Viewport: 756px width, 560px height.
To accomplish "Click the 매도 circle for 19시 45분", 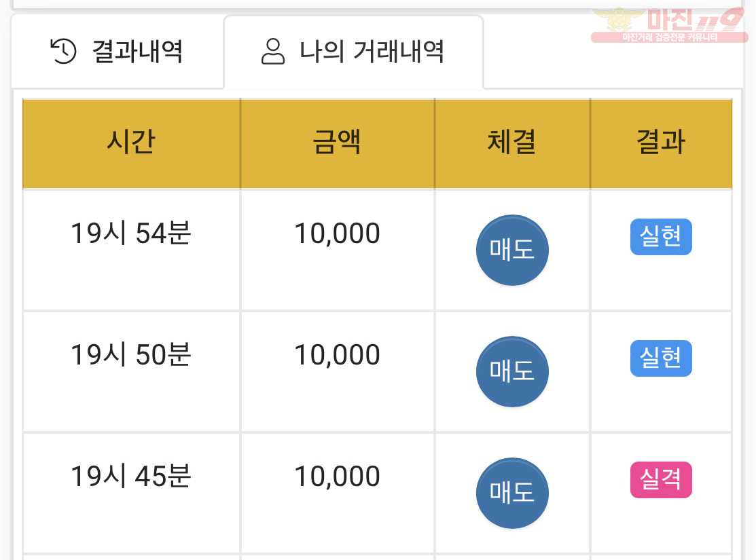I will point(512,493).
